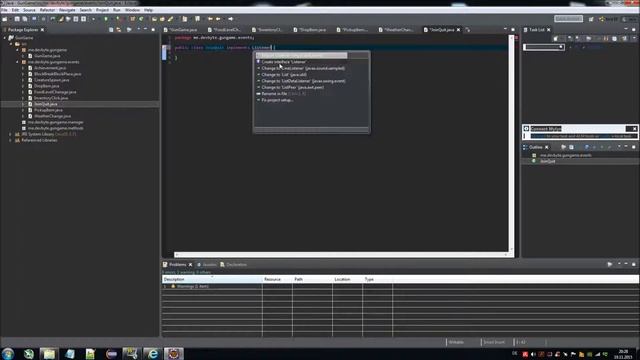
Task: Select WeatherChange.java in Package Explorer
Action: click(x=53, y=116)
